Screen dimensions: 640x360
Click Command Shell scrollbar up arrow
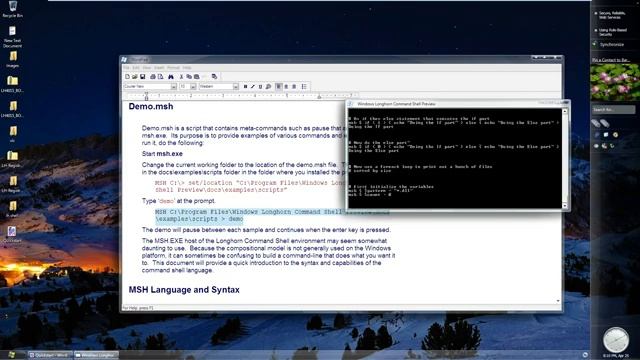[x=565, y=111]
